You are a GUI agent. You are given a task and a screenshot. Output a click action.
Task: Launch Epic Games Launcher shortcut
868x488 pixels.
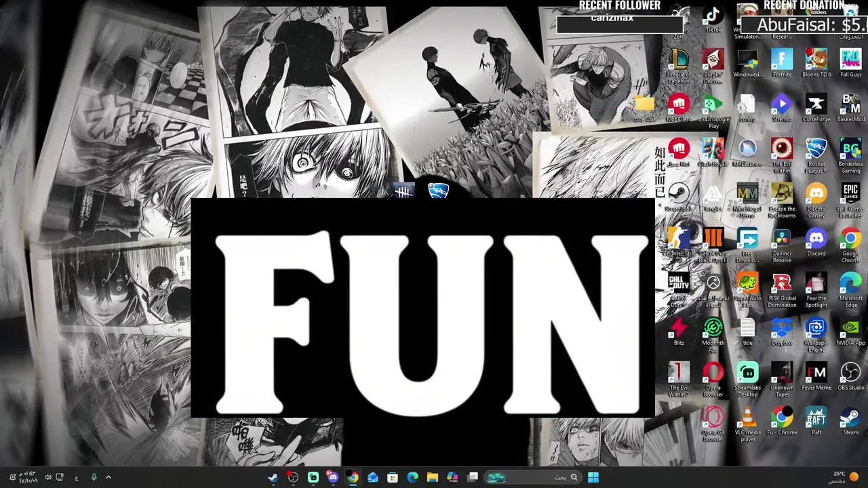click(850, 201)
